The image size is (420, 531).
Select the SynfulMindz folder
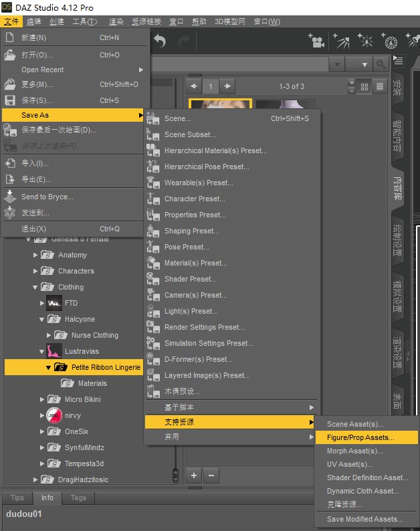[84, 447]
